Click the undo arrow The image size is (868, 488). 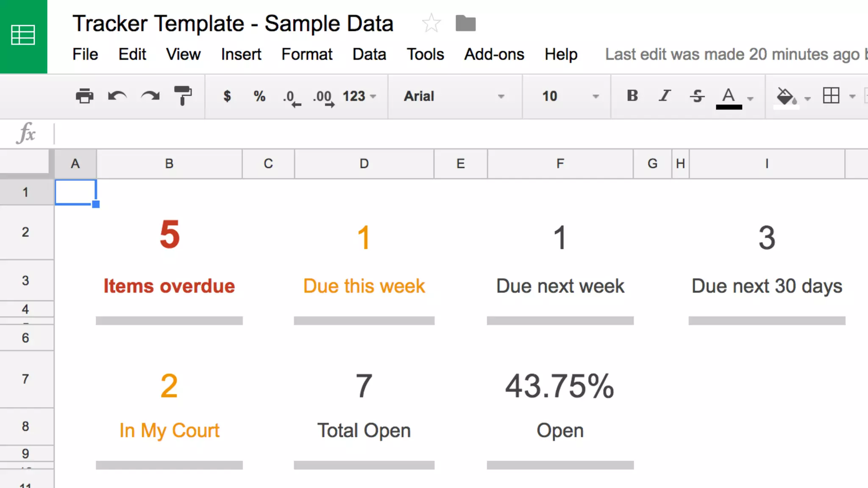click(117, 96)
